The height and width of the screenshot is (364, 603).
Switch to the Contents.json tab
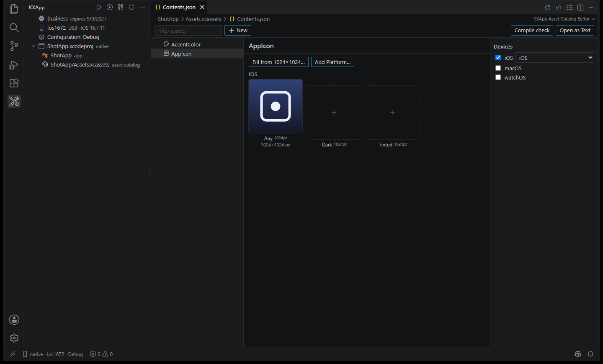click(x=179, y=7)
